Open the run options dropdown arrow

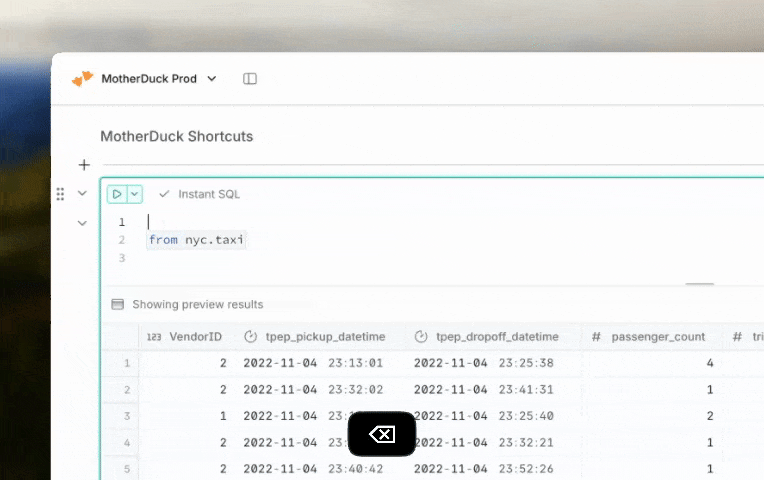point(135,194)
